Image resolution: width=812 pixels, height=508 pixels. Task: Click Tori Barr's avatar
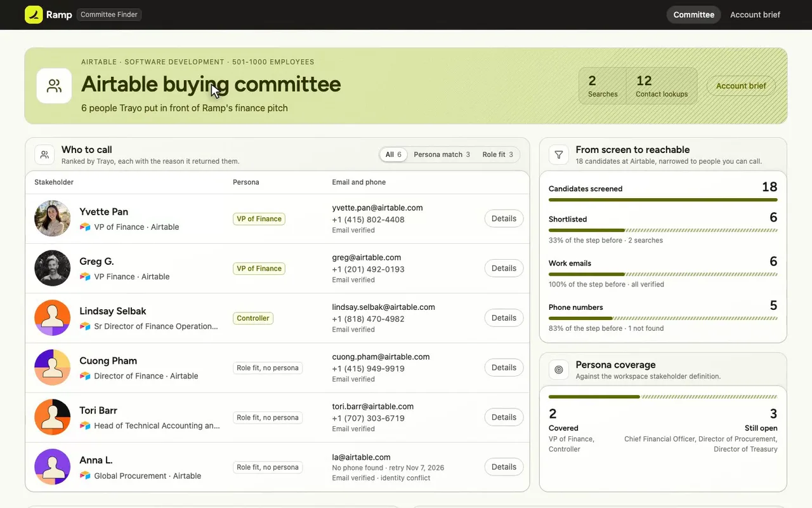(x=52, y=417)
